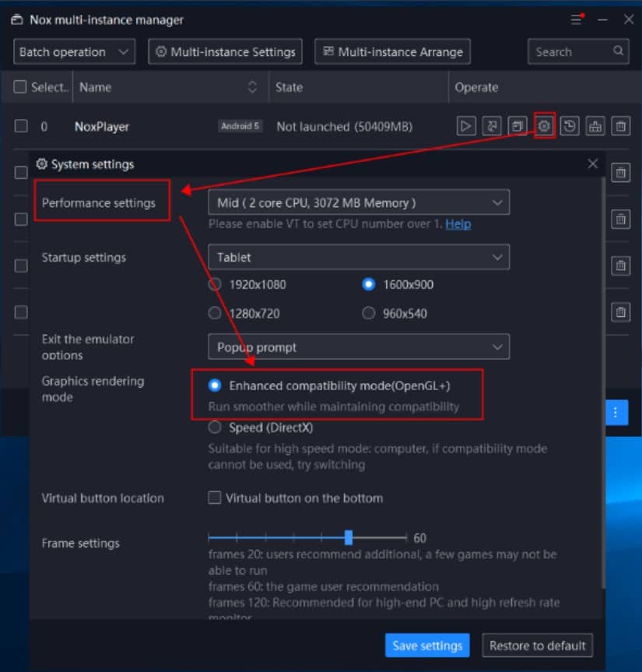
Task: Open the Popup prompt exit options dropdown
Action: pos(359,347)
